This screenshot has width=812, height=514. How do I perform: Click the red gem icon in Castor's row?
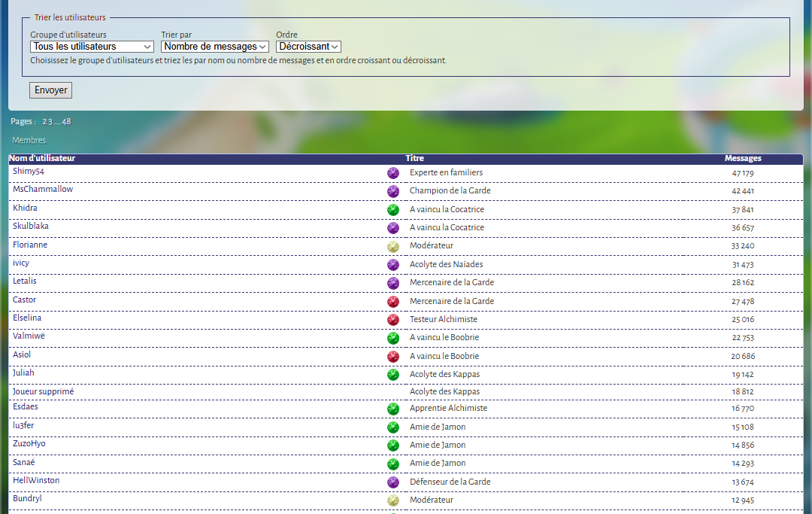[x=393, y=302]
